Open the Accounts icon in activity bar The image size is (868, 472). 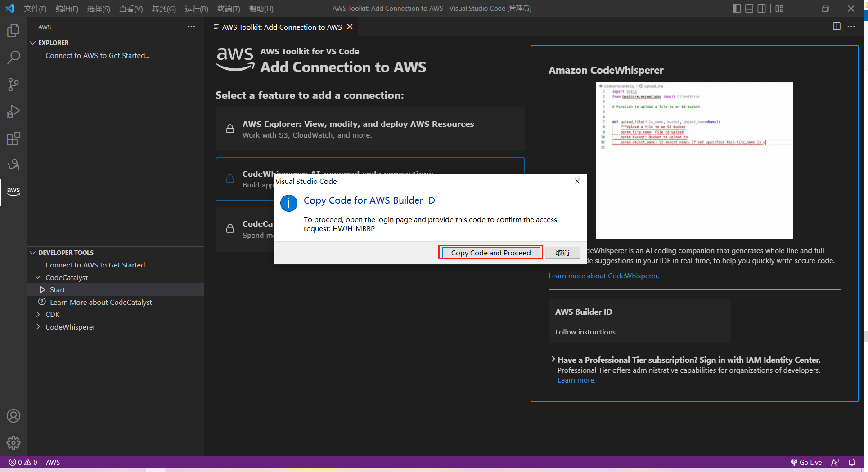[x=13, y=416]
